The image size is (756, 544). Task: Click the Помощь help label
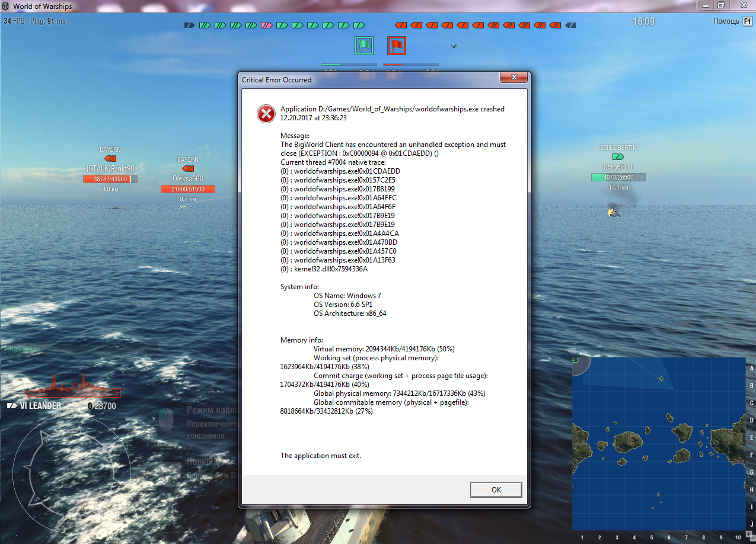coord(726,21)
